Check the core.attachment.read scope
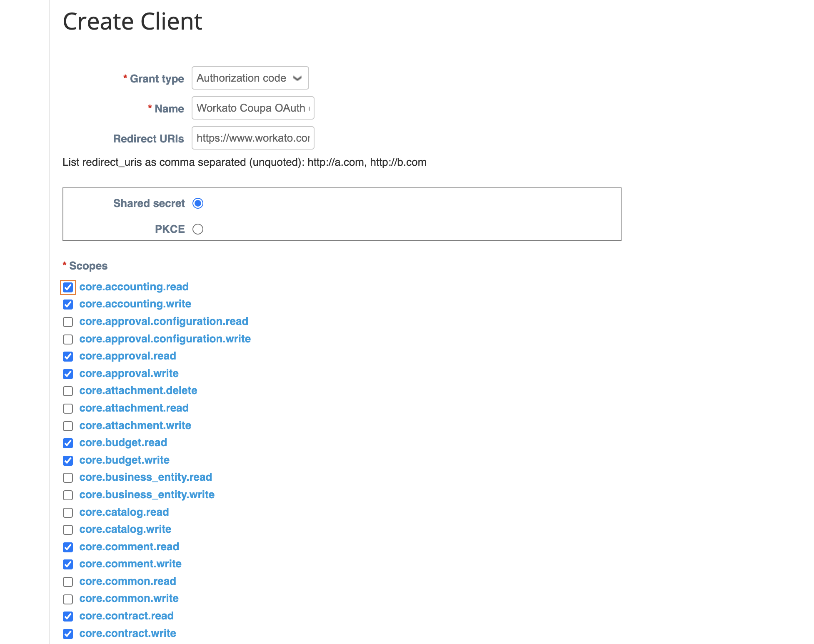Viewport: 814px width, 644px height. pos(68,409)
